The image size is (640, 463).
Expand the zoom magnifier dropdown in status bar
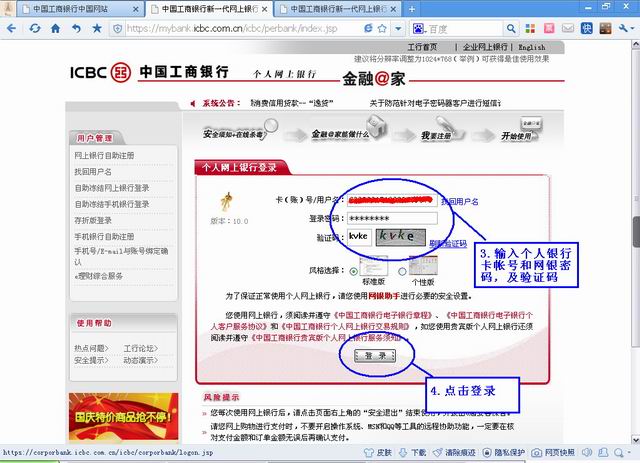pos(625,453)
